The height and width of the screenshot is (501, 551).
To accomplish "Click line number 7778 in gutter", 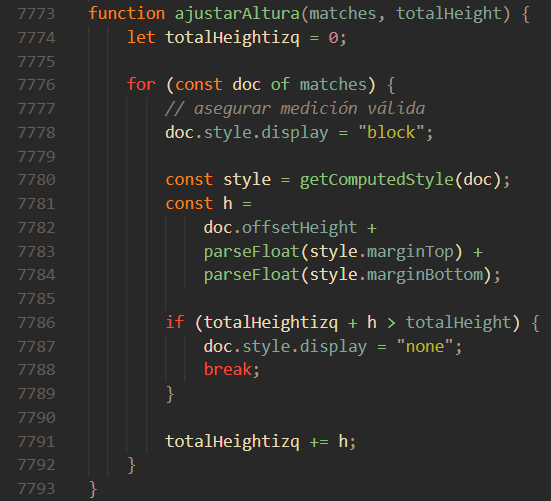I will 36,133.
